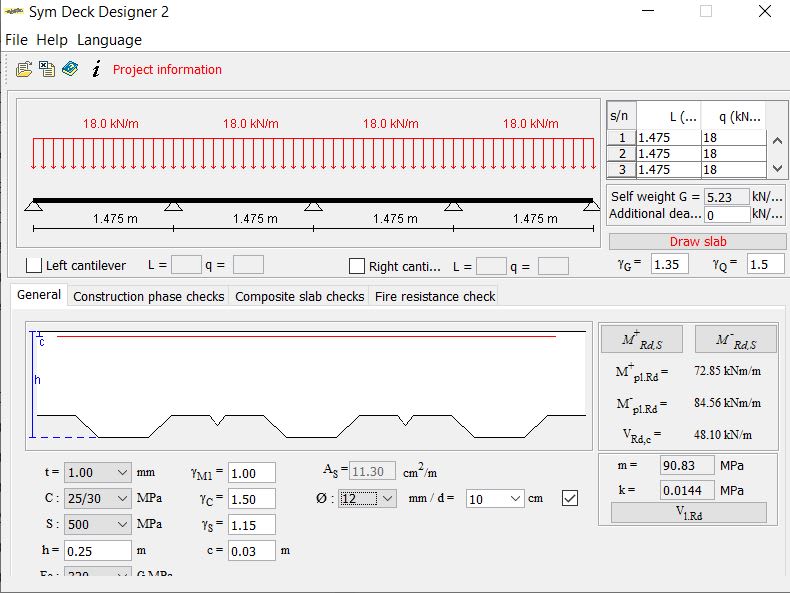Screen dimensions: 790x593
Task: Switch to Composite slab checks tab
Action: point(299,296)
